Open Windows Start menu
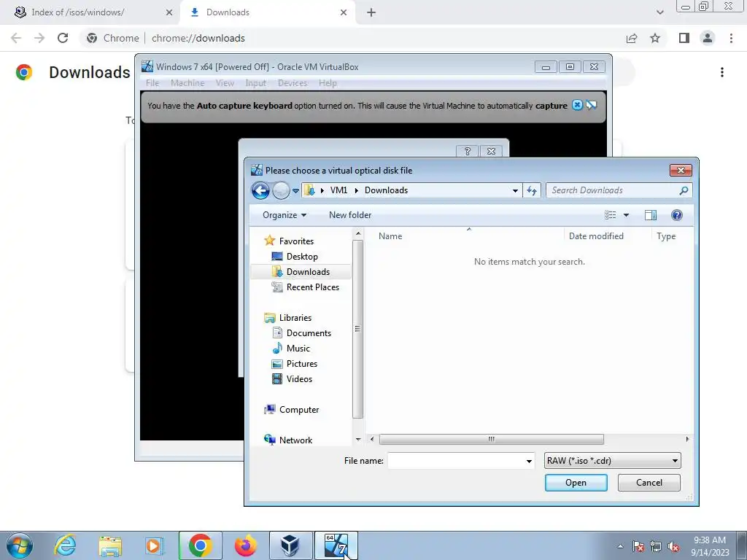The height and width of the screenshot is (560, 747). pyautogui.click(x=20, y=545)
